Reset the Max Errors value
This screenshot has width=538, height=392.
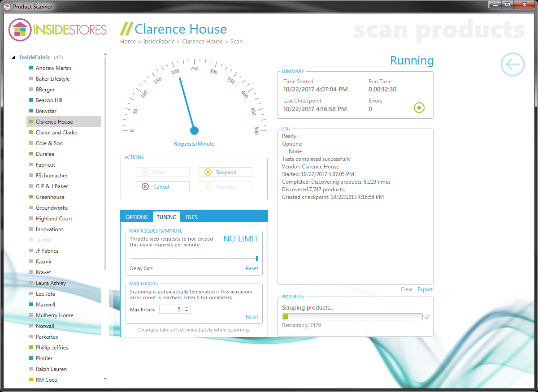pos(252,317)
